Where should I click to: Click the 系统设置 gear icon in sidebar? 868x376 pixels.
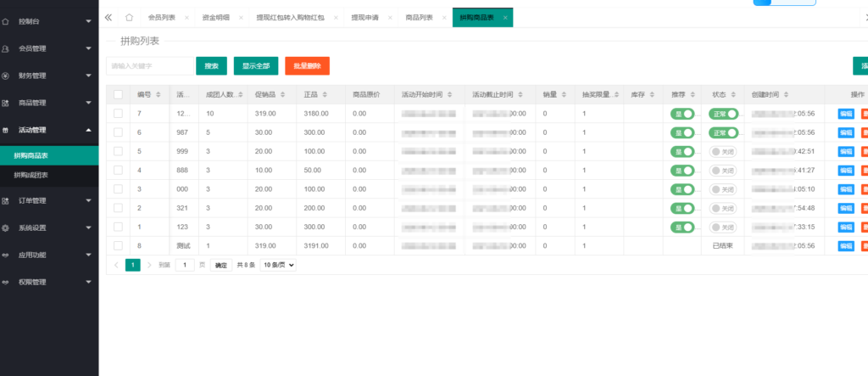point(6,228)
